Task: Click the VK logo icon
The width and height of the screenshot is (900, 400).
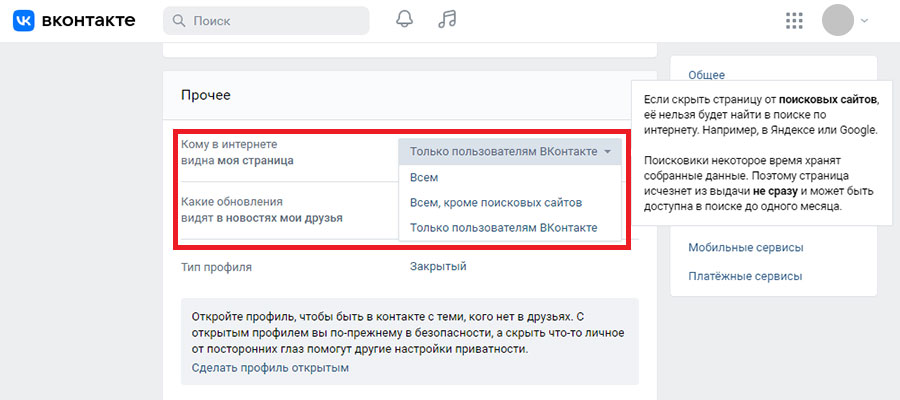Action: pos(24,21)
